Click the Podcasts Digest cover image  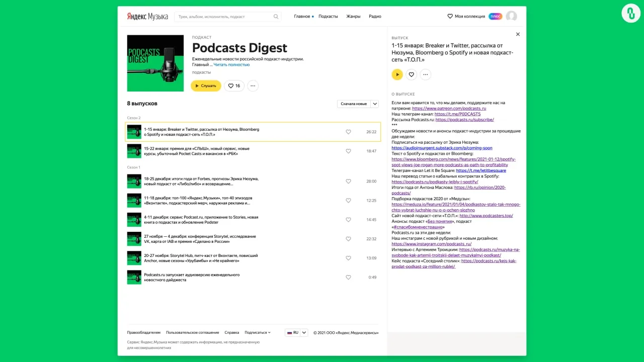pos(155,63)
